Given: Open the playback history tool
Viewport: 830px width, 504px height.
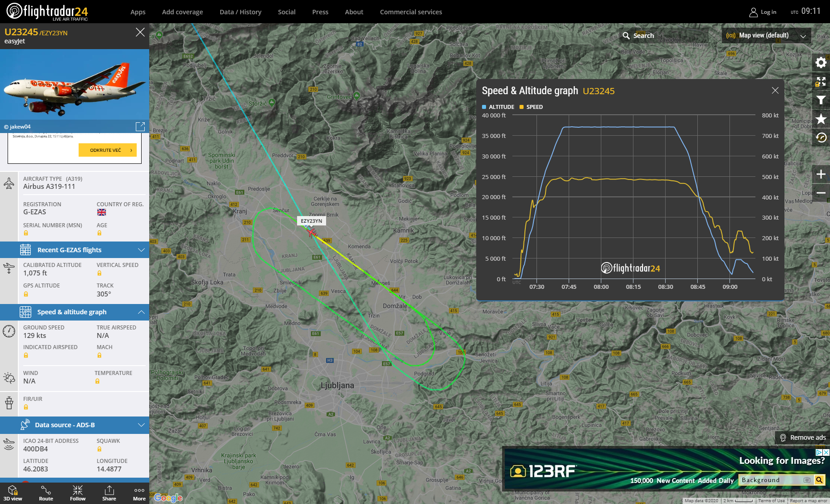Looking at the screenshot, I should (821, 137).
